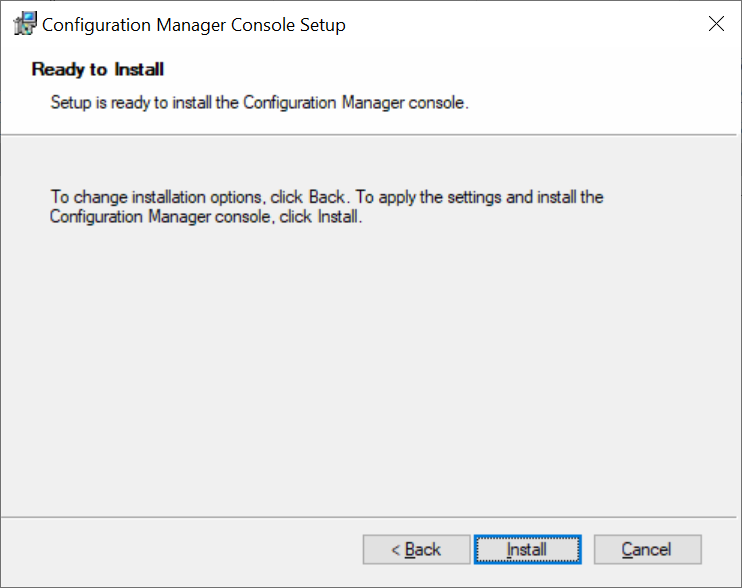
Task: Click the separator line above the buttons
Action: click(369, 517)
